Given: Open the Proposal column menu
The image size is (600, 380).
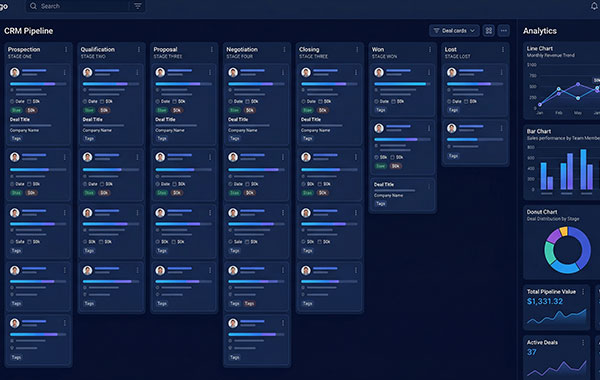Looking at the screenshot, I should 211,50.
